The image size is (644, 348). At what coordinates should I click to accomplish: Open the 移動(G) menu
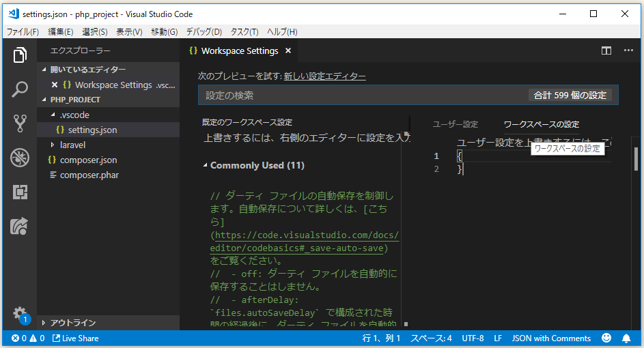click(x=165, y=31)
